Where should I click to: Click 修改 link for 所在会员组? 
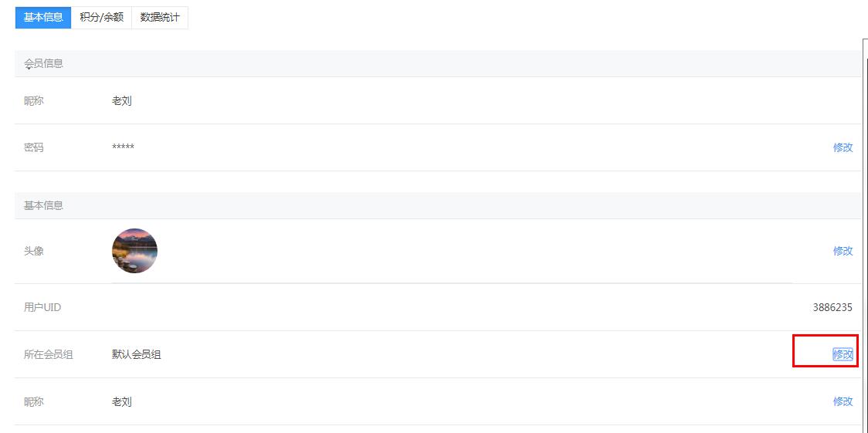pyautogui.click(x=843, y=355)
